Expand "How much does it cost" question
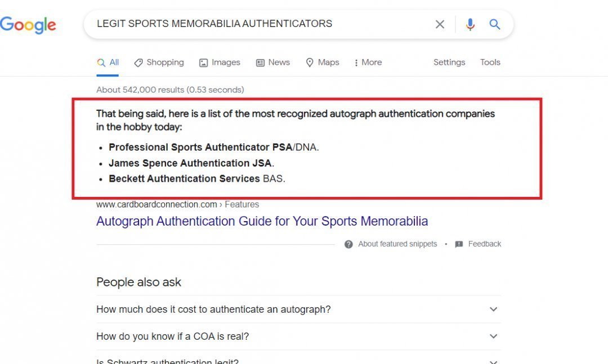Screen dimensions: 608x364 [493, 309]
